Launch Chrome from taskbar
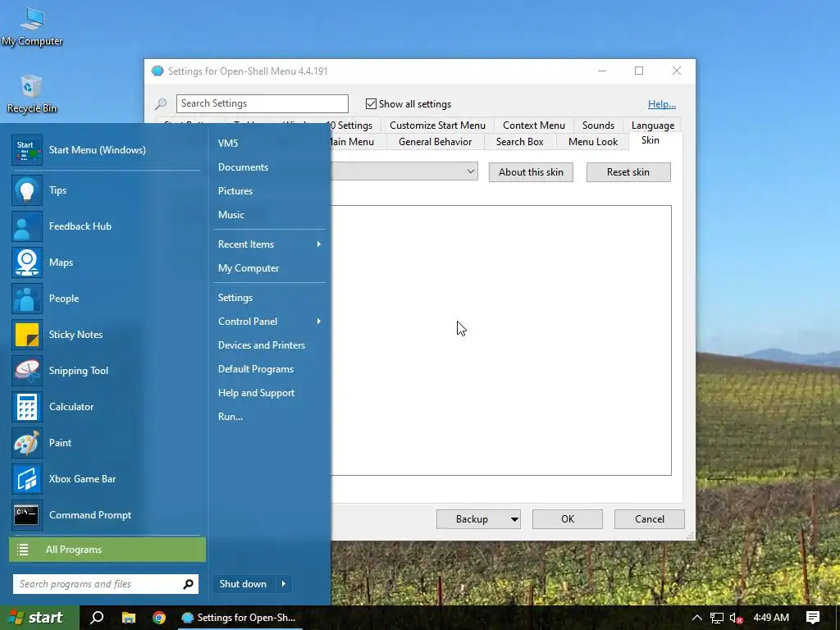Viewport: 840px width, 630px height. click(159, 618)
